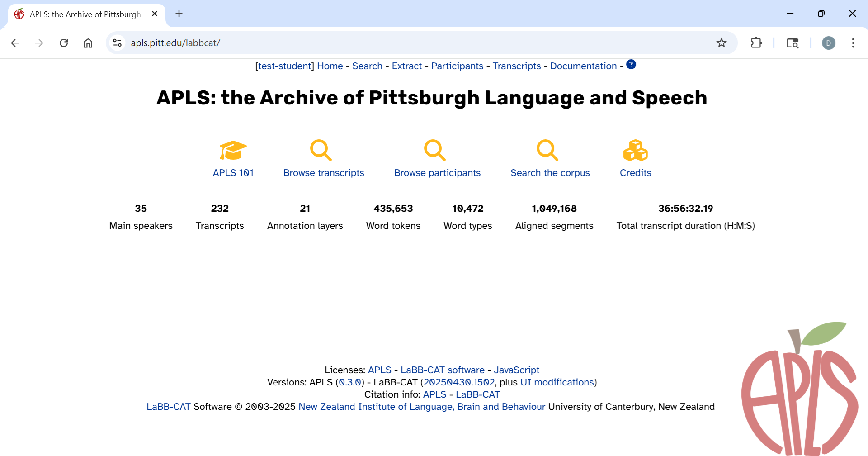Open the LaBB-CAT citation info link
868x456 pixels.
(x=478, y=394)
